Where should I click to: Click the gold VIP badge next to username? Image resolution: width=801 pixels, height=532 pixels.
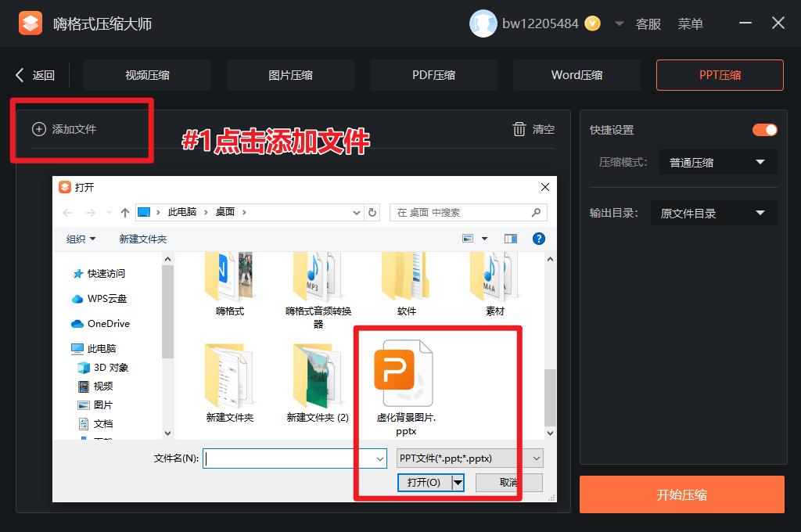pyautogui.click(x=592, y=23)
